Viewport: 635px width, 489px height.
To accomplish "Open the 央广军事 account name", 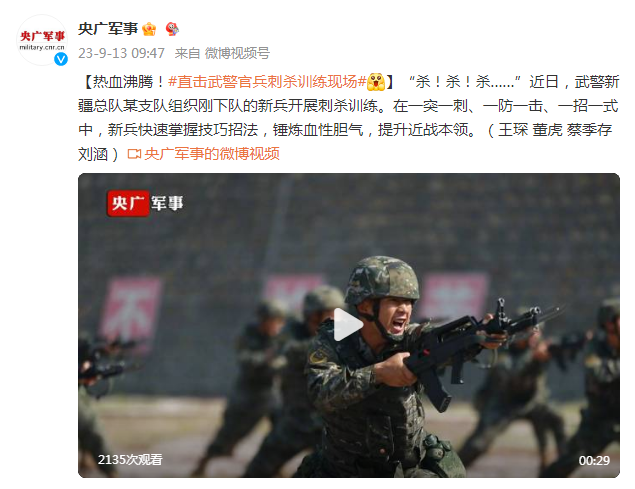I will click(108, 29).
